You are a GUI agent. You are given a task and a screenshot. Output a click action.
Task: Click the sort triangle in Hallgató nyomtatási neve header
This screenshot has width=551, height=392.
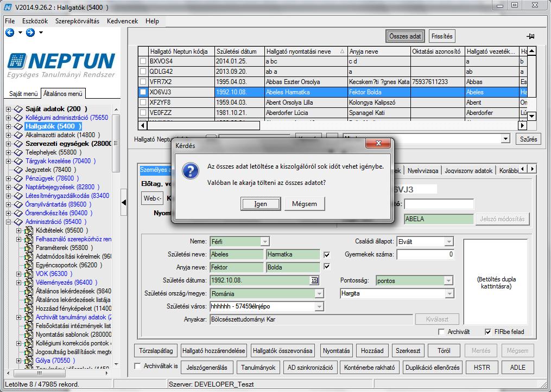click(342, 52)
